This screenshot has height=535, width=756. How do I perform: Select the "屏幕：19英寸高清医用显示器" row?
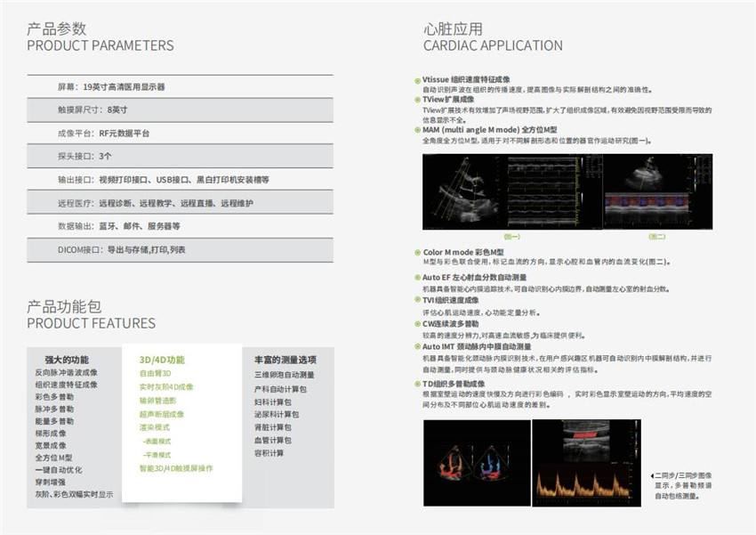pos(180,87)
